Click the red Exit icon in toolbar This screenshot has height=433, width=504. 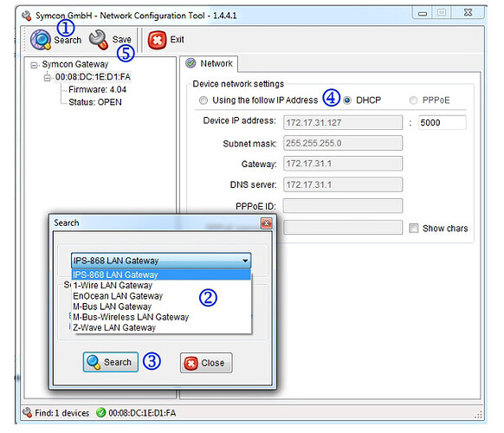point(158,40)
